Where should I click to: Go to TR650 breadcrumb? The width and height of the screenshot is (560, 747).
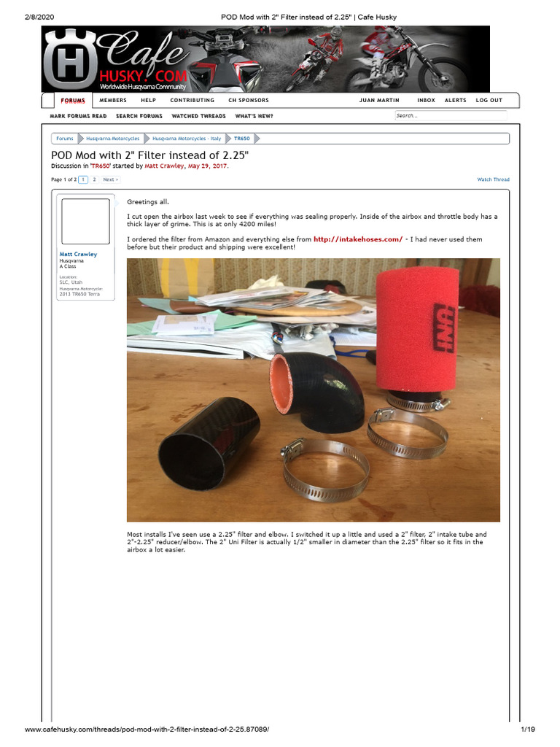(x=241, y=139)
